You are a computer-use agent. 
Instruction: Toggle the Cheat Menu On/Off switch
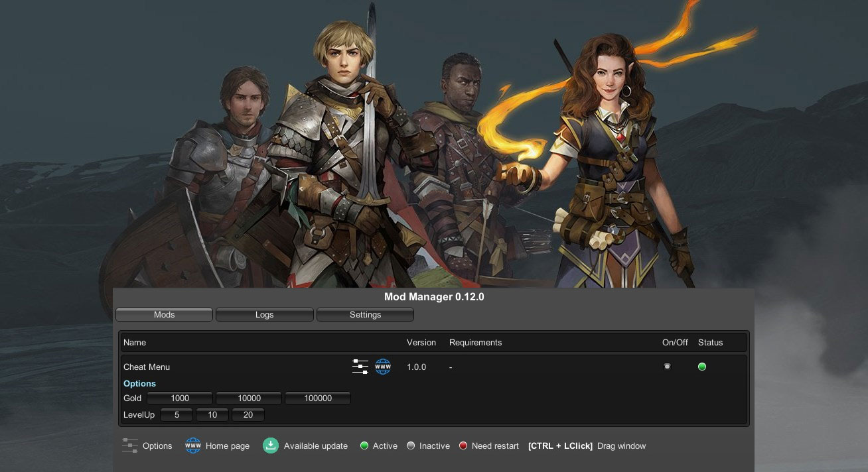click(x=667, y=366)
